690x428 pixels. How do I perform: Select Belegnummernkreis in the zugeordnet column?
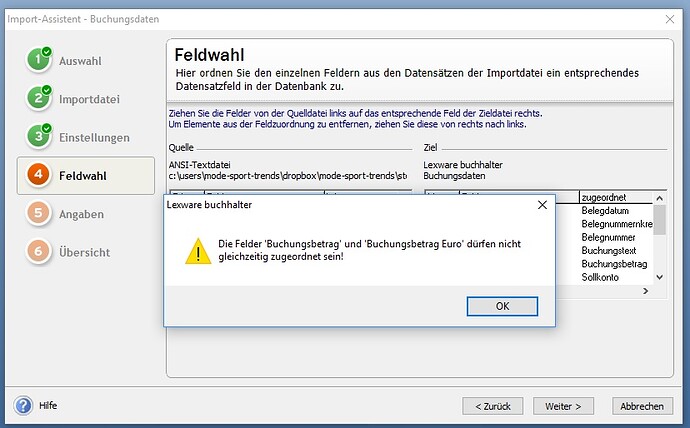[616, 224]
